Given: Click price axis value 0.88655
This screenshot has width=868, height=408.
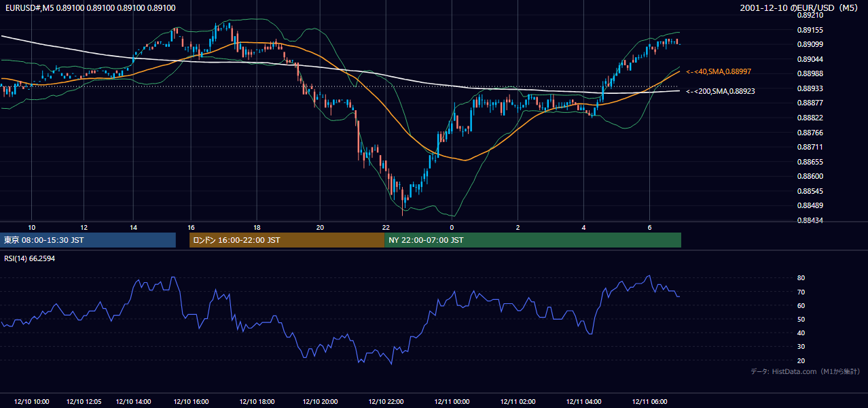Looking at the screenshot, I should (x=810, y=162).
